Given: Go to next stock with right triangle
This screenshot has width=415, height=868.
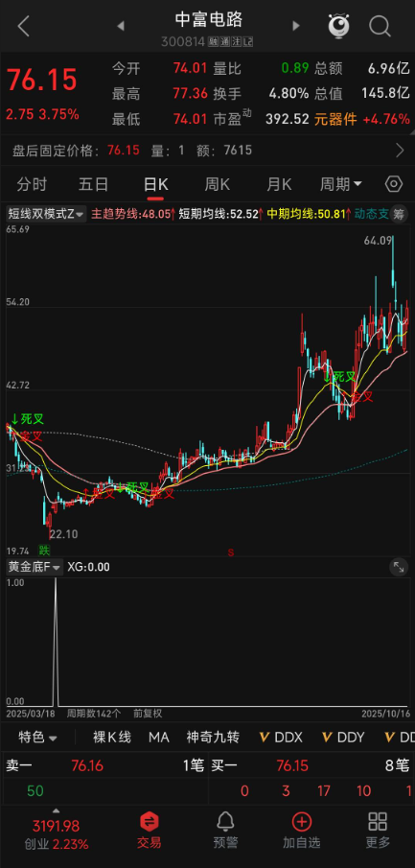Looking at the screenshot, I should (295, 26).
